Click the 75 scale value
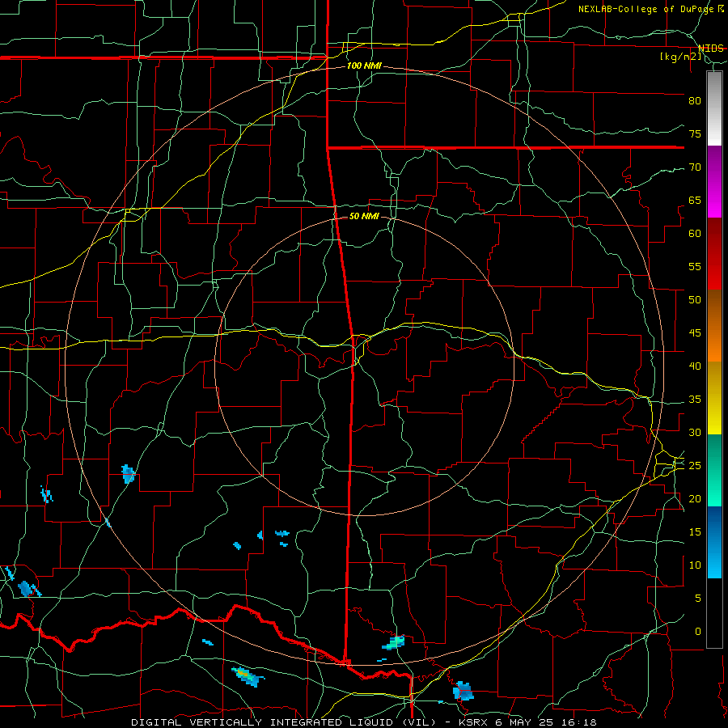 (x=695, y=134)
